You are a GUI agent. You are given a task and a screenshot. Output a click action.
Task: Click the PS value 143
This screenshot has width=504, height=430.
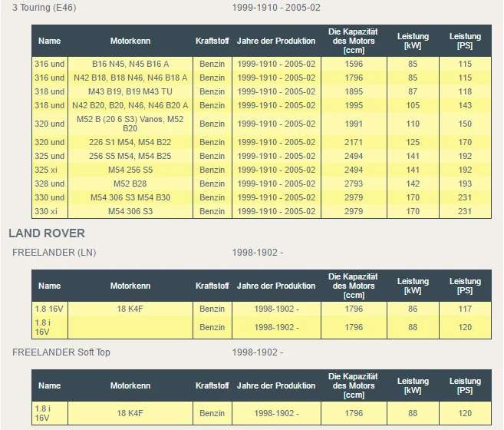[465, 105]
